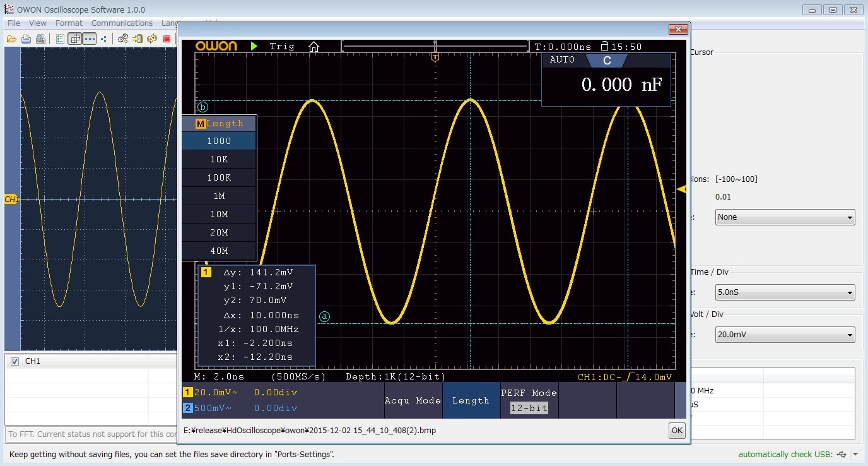
Task: Select 1M record length
Action: (x=219, y=196)
